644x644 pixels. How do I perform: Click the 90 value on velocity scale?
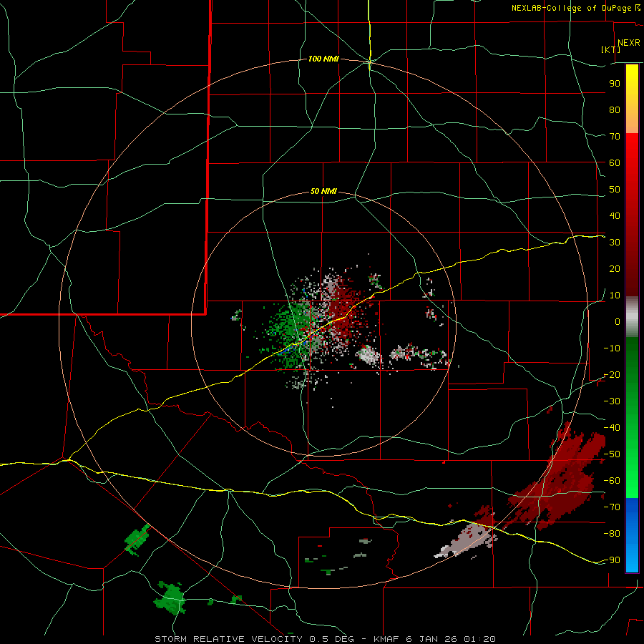[x=615, y=84]
